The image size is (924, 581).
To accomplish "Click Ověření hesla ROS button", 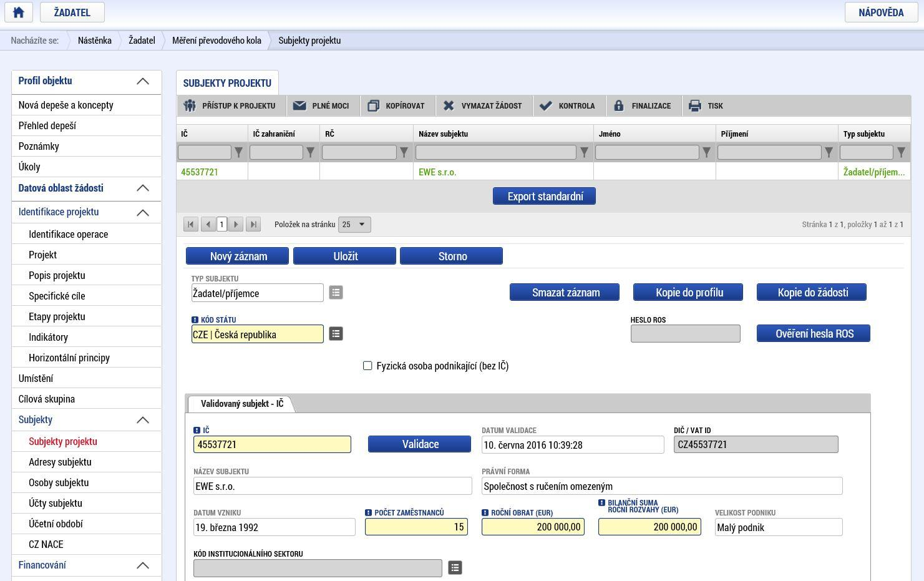I will pos(814,333).
